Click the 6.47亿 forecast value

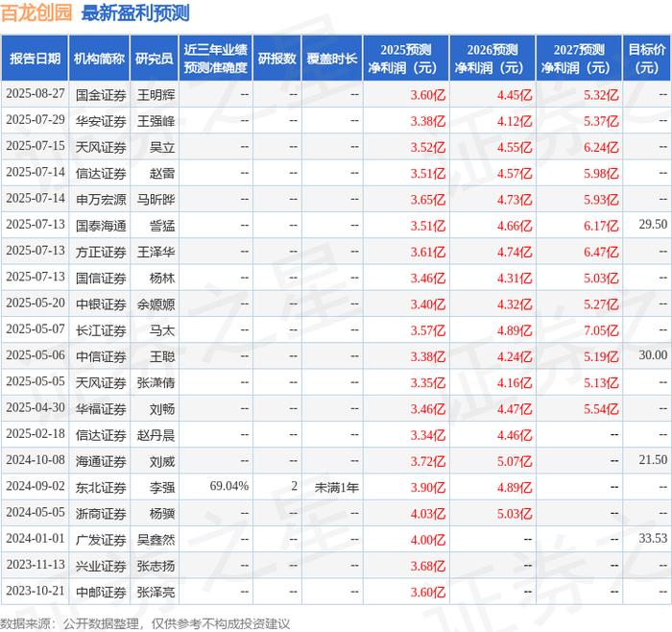click(x=601, y=252)
